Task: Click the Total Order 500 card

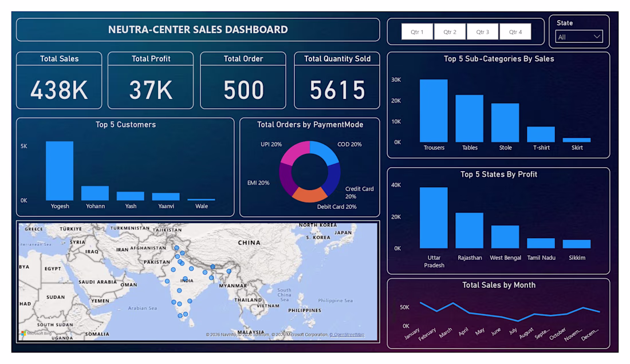Action: [x=243, y=80]
